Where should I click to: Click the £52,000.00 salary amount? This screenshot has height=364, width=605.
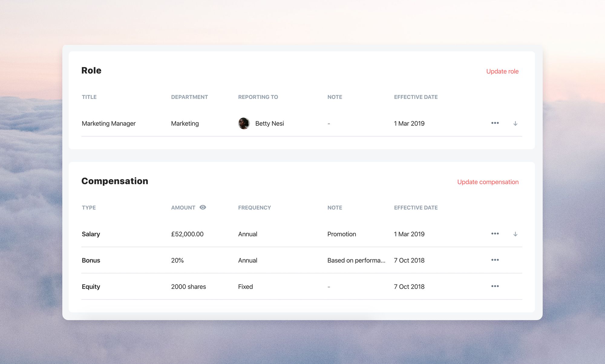pyautogui.click(x=187, y=234)
